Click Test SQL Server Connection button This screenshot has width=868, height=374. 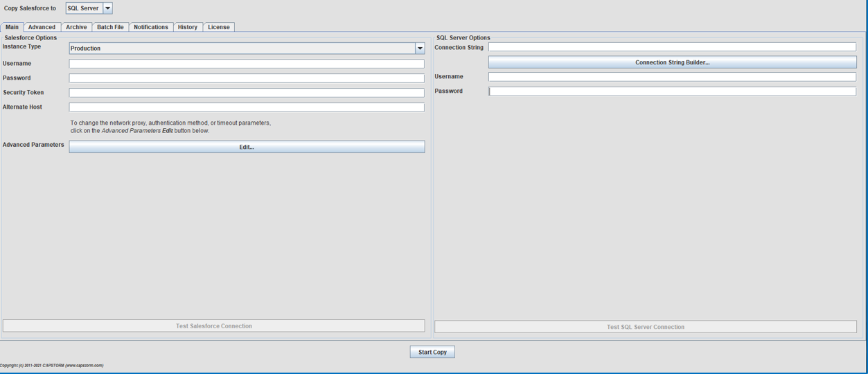coord(646,327)
